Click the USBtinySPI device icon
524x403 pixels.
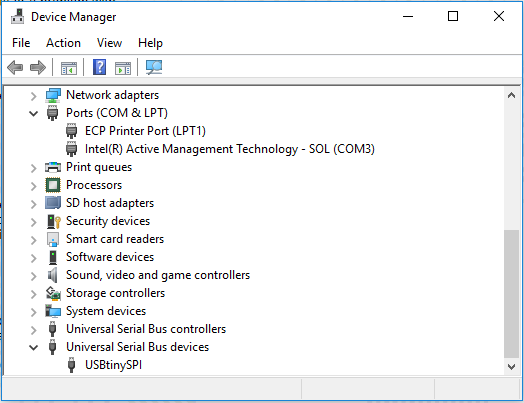tap(71, 365)
